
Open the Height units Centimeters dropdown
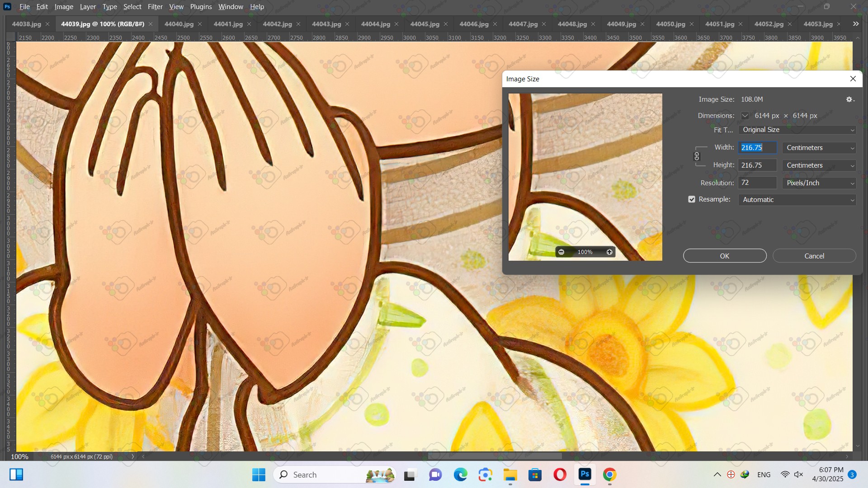coord(819,165)
